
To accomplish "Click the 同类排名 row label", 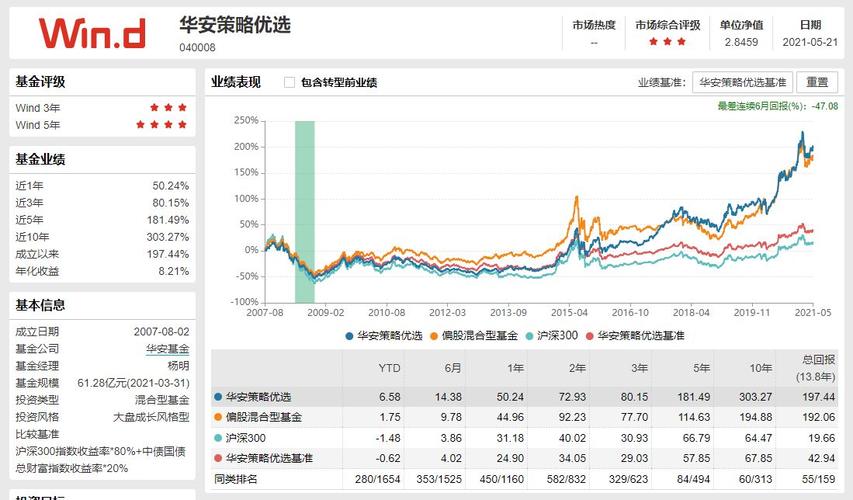I will (x=236, y=479).
